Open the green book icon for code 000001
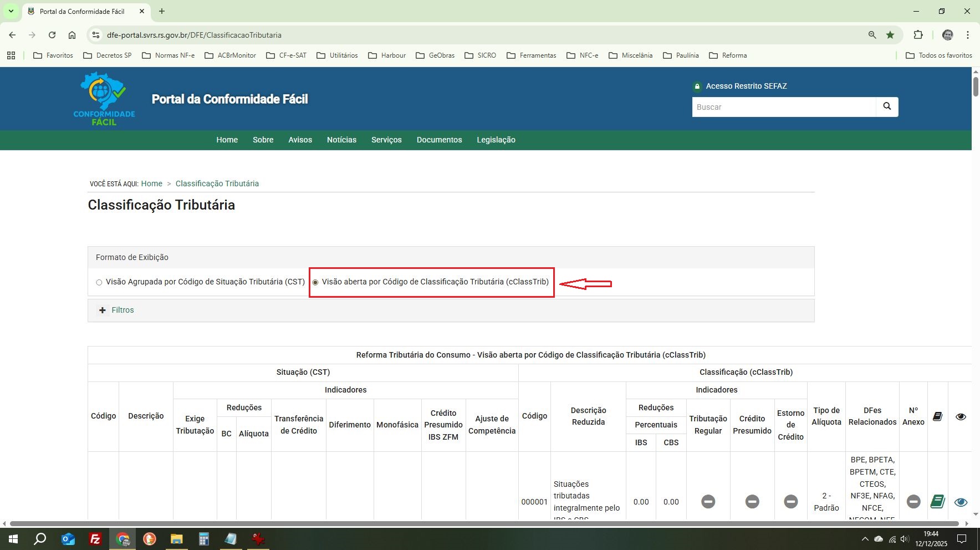This screenshot has width=980, height=550. pyautogui.click(x=937, y=502)
